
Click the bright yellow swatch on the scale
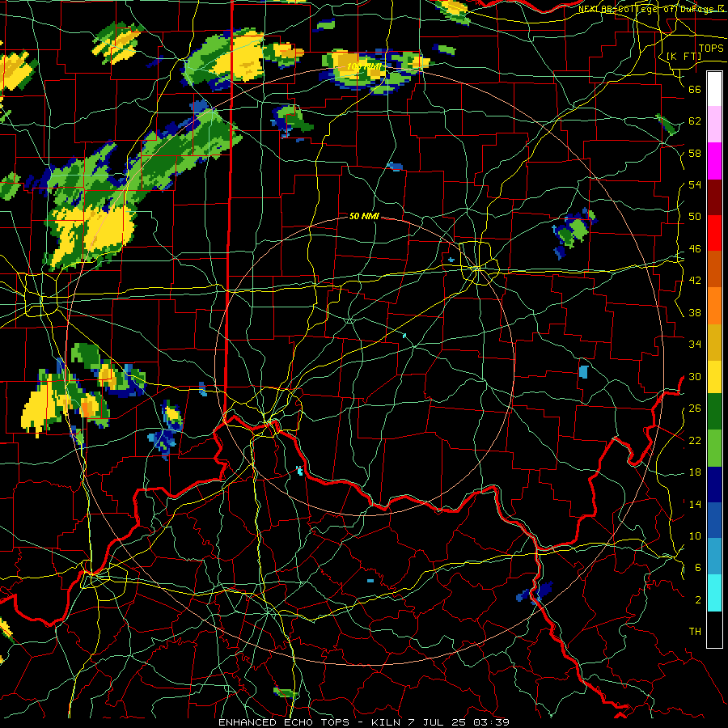click(714, 376)
